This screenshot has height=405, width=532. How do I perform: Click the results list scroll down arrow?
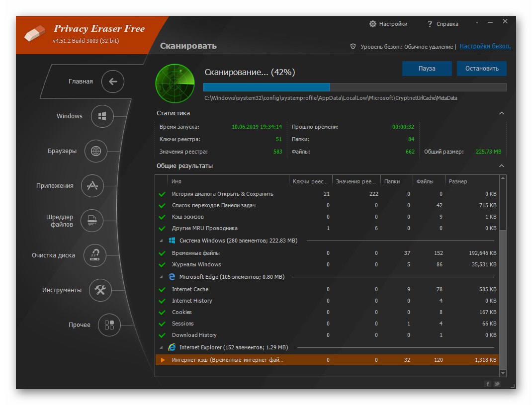point(503,373)
